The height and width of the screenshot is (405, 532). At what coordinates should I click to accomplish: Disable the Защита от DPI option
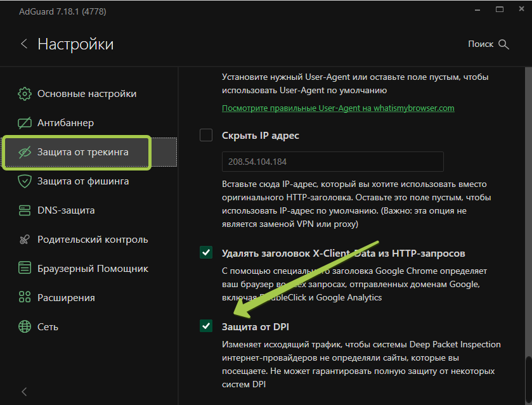(205, 326)
